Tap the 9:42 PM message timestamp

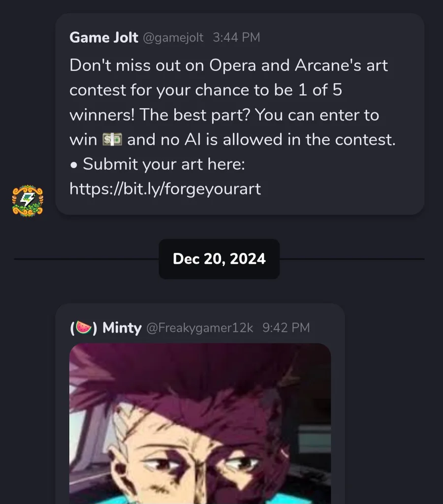pyautogui.click(x=286, y=328)
